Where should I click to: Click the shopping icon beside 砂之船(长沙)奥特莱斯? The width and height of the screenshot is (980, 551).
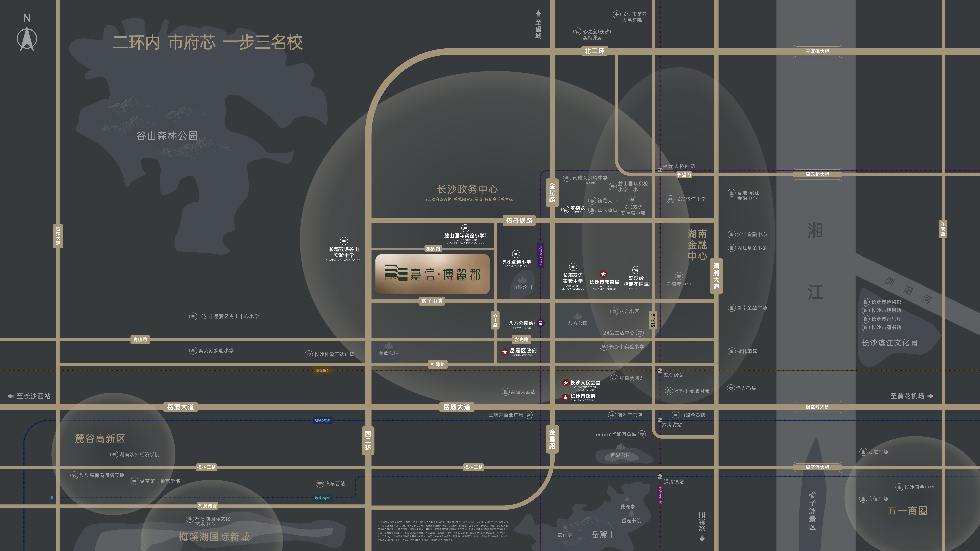(577, 32)
